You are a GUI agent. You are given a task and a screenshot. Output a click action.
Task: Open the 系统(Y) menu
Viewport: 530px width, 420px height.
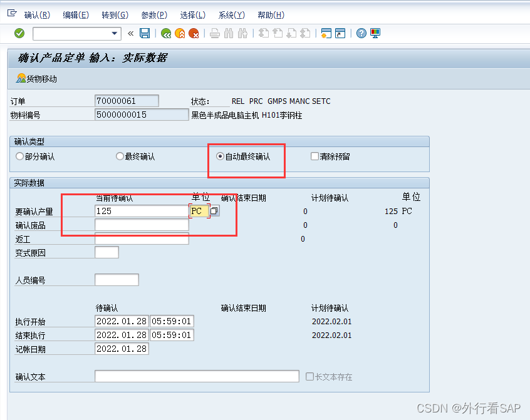232,15
